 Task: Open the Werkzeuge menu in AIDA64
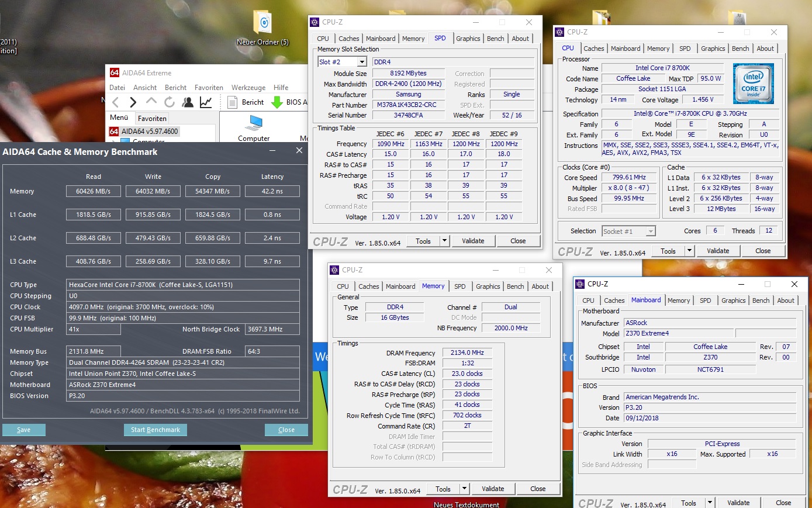coord(248,88)
